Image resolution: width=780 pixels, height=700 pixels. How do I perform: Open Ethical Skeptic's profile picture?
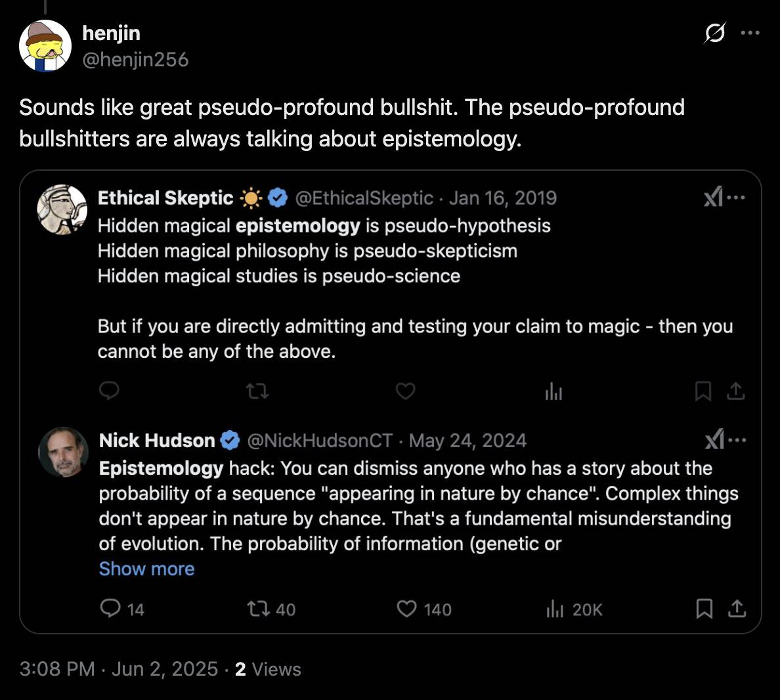[62, 209]
